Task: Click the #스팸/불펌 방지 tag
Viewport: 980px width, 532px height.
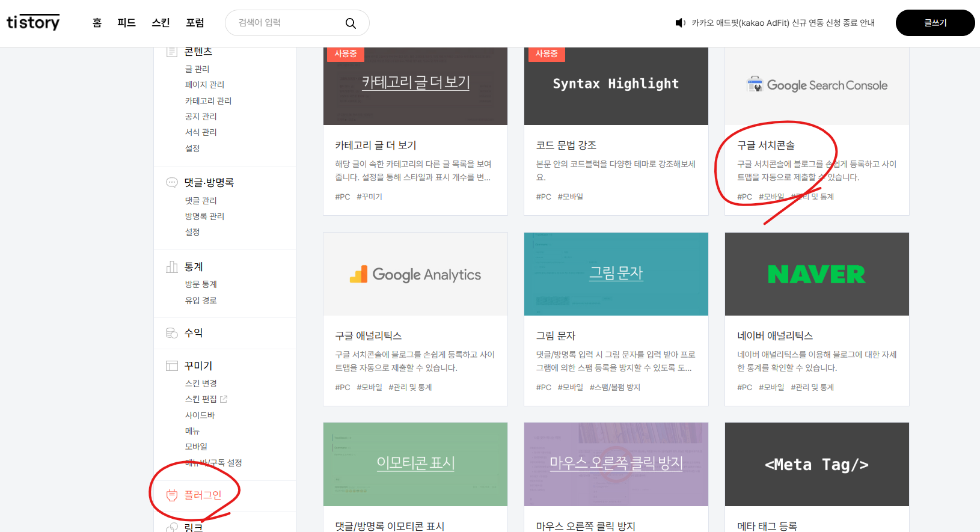Action: (615, 387)
